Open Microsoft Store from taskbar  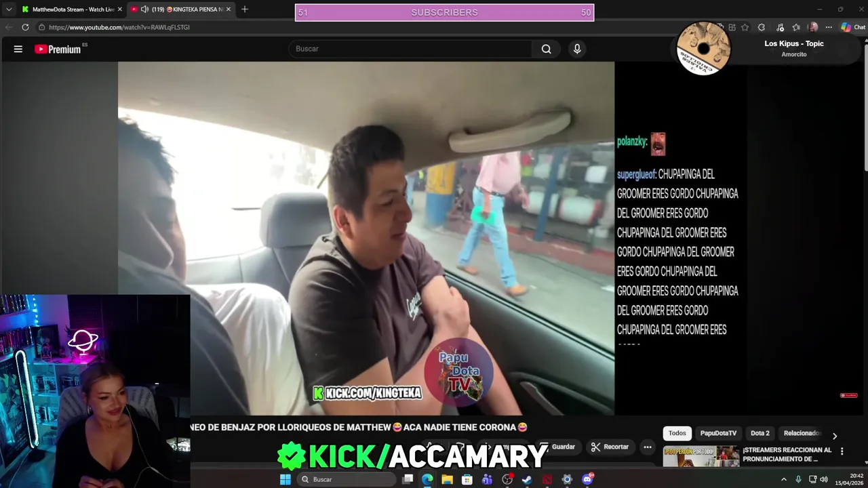pos(467,479)
